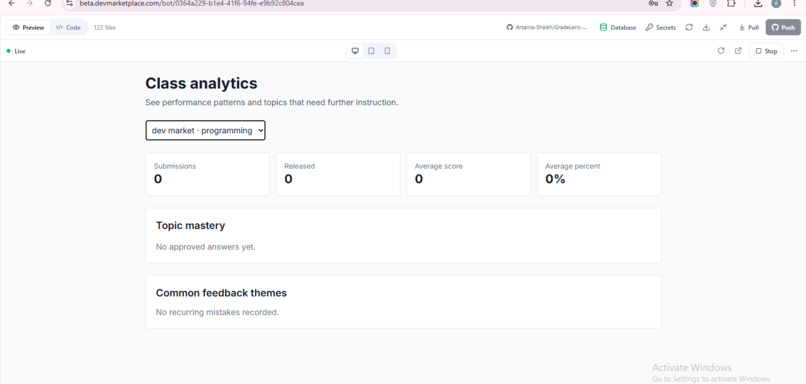Click the performance patterns description text
806x384 pixels.
[272, 102]
